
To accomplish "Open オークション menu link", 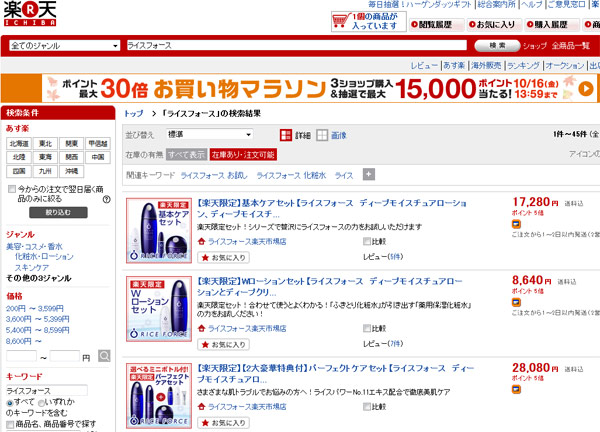I will (565, 66).
